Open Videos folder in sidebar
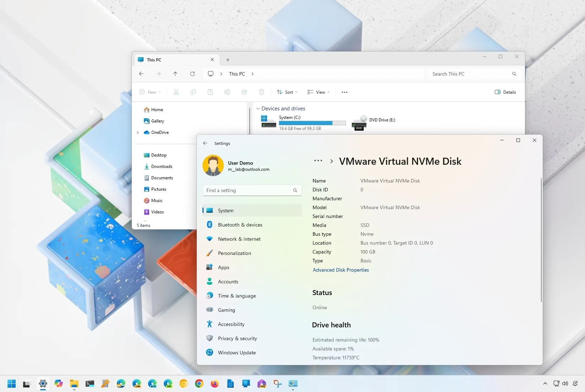Screen dimensions: 585x392 coord(154,212)
